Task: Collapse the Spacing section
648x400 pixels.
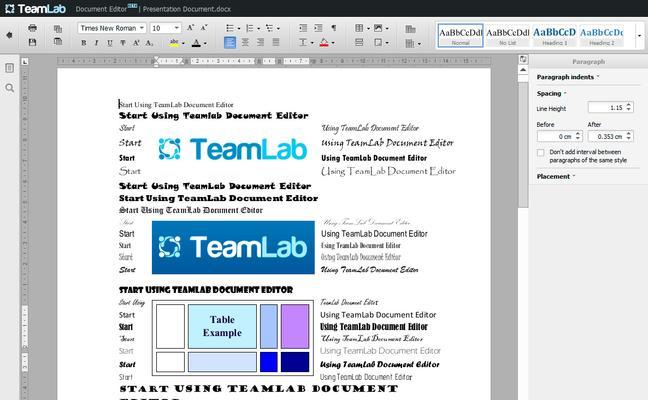Action: click(551, 93)
